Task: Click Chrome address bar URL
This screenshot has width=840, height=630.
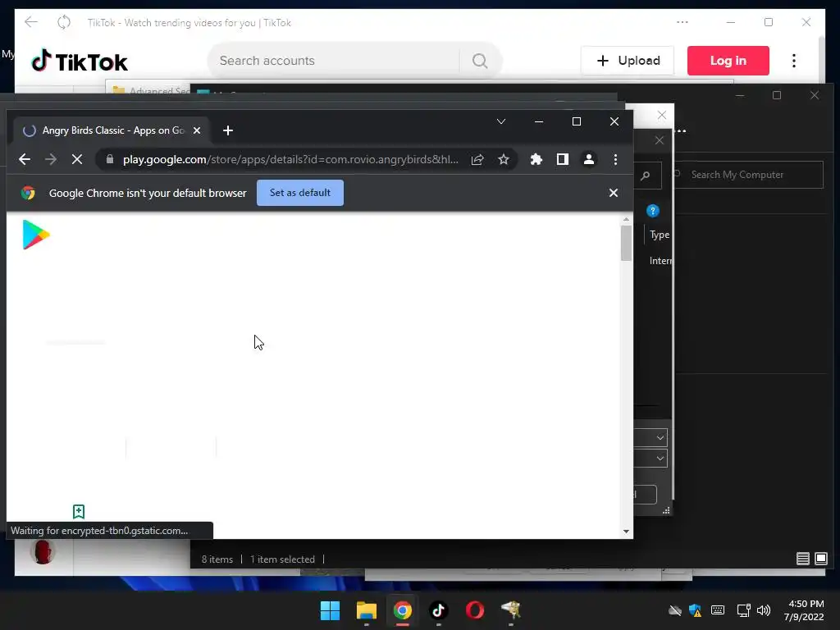Action: 290,159
